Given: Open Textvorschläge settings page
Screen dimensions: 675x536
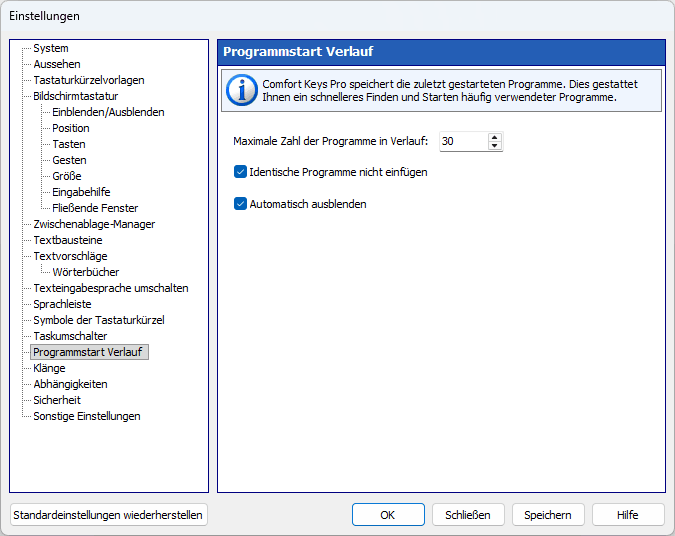Looking at the screenshot, I should point(70,256).
